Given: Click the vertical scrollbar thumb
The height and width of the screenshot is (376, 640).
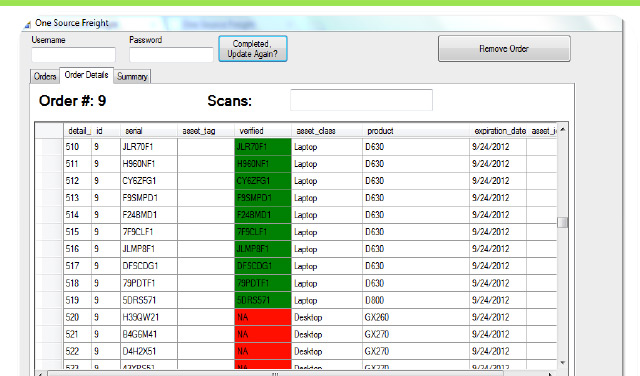Looking at the screenshot, I should [x=563, y=222].
